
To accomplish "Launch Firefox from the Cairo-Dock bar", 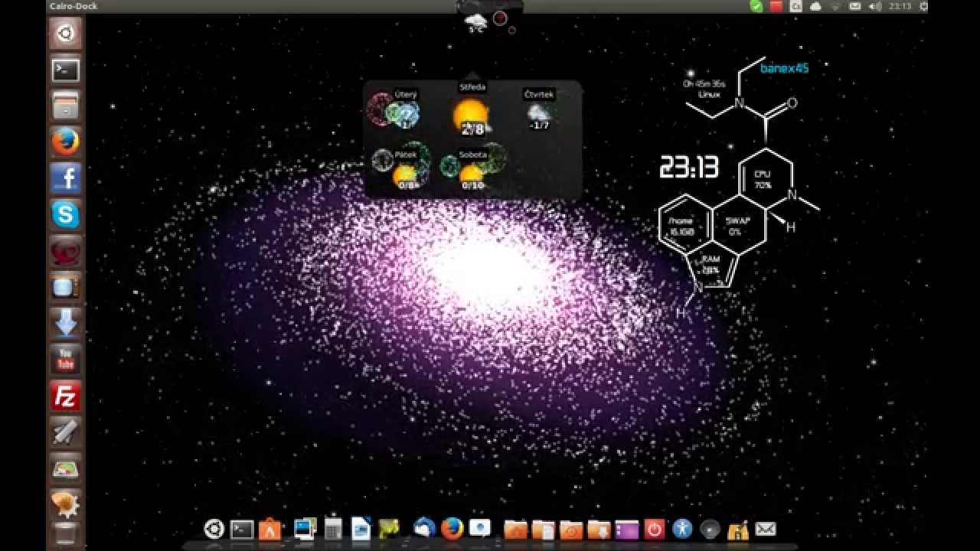I will pyautogui.click(x=452, y=528).
